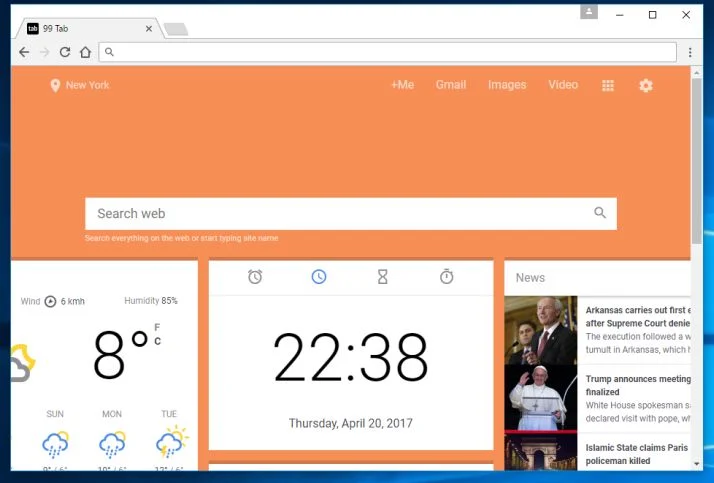Switch to the stopwatch tab

click(x=447, y=277)
